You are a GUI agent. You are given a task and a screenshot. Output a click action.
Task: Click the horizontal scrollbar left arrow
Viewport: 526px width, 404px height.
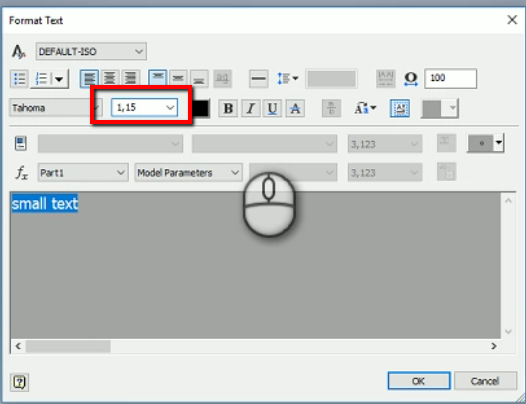tap(18, 346)
